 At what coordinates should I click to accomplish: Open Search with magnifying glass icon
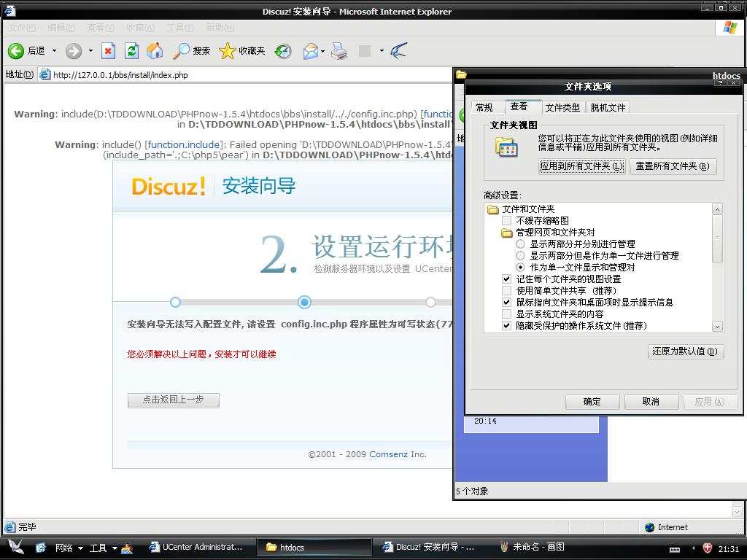tap(181, 51)
